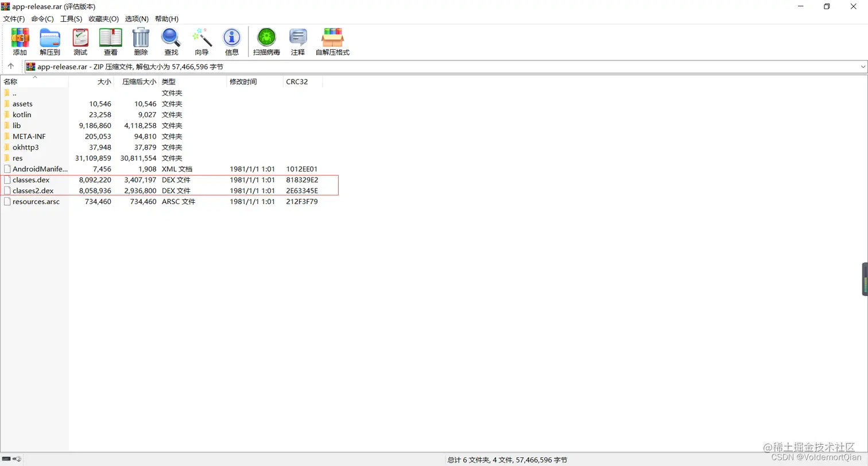Click CRC32 value 818329E2
868x466 pixels.
tap(302, 180)
